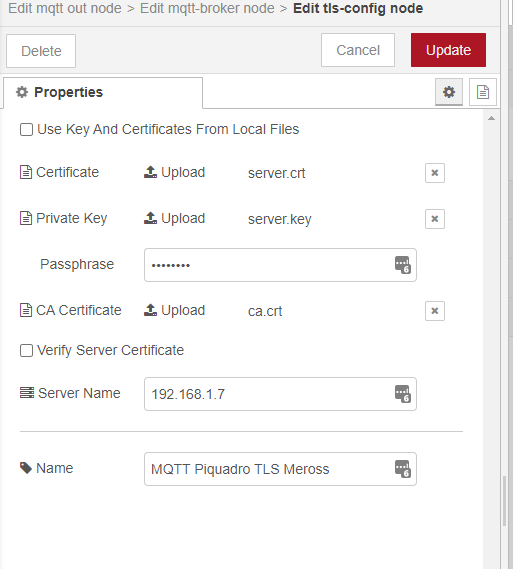Click the Server Name label
Screen dimensions: 513x569
pos(79,393)
